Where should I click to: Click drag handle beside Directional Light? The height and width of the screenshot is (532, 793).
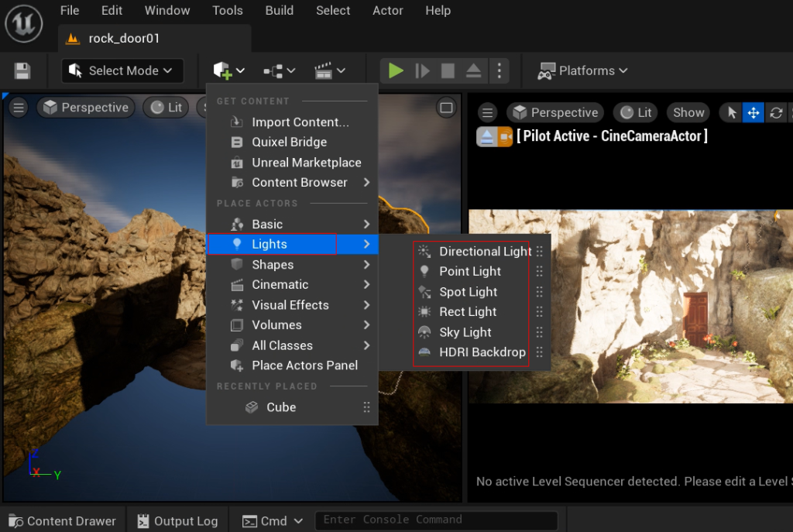[540, 252]
